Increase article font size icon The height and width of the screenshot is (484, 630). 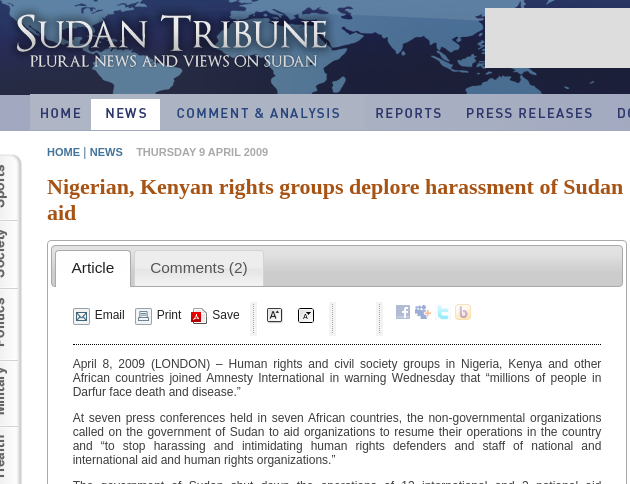274,315
